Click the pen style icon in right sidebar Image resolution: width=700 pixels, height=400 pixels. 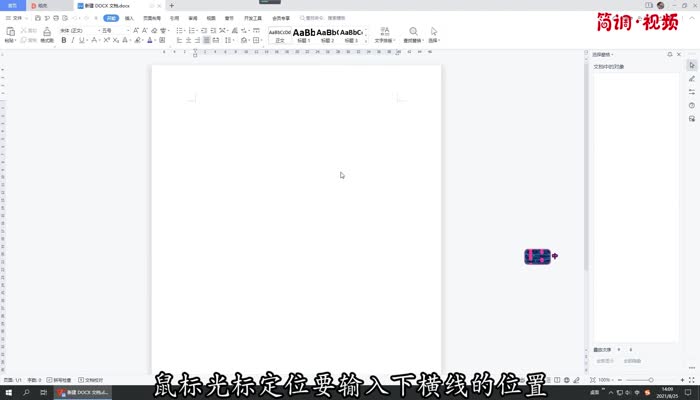691,78
